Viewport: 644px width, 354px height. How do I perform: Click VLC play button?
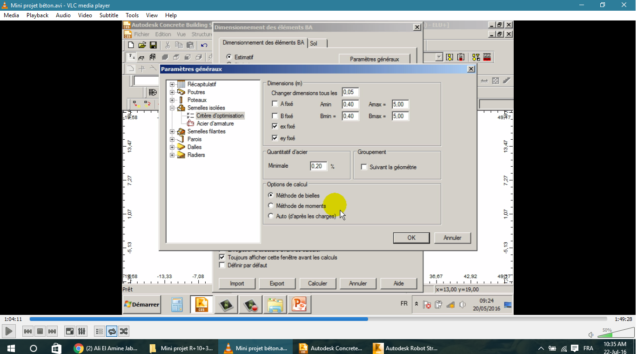pos(9,331)
